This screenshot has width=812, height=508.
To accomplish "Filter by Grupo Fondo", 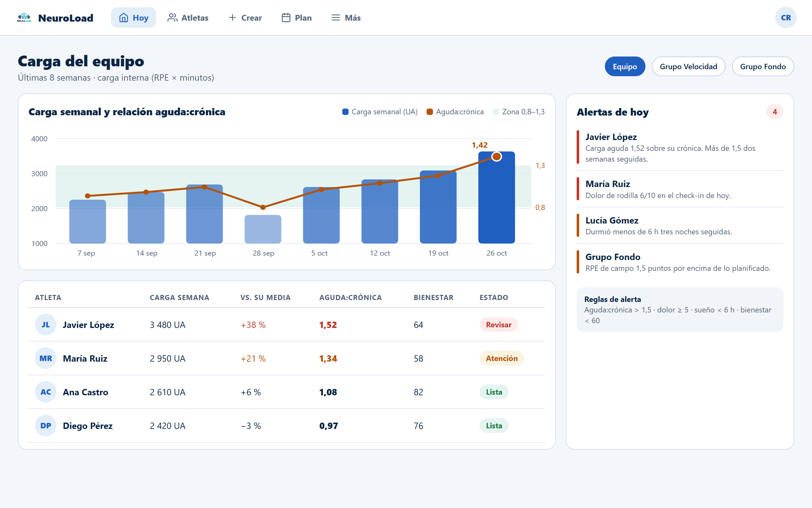I will 763,67.
